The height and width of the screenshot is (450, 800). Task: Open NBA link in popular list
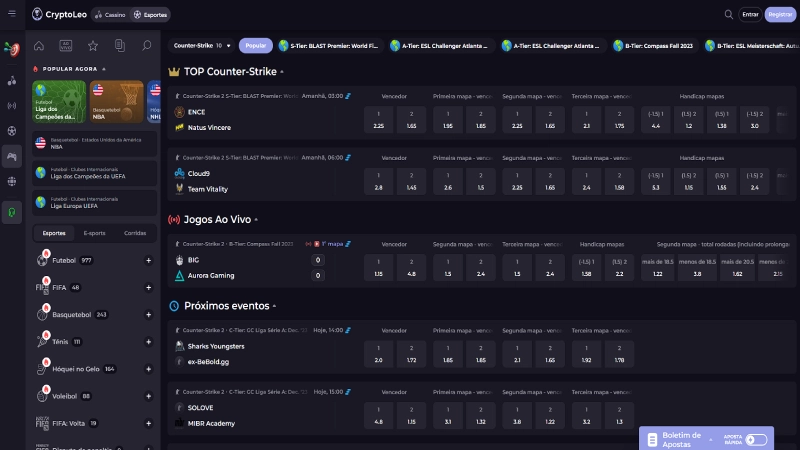[94, 143]
